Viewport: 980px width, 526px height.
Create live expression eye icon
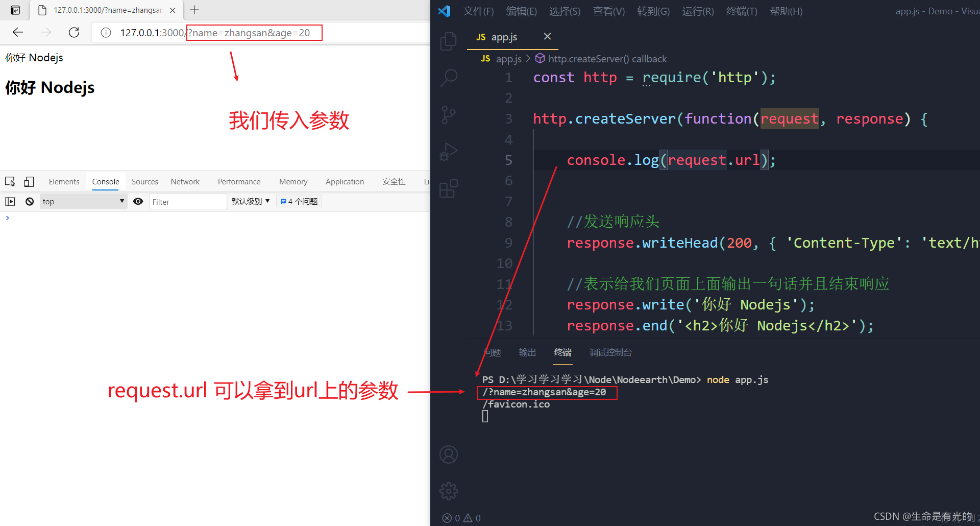[x=138, y=202]
